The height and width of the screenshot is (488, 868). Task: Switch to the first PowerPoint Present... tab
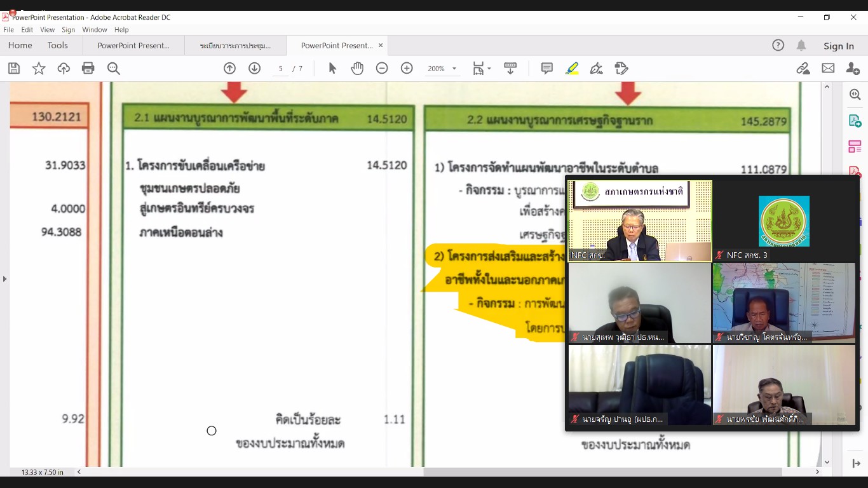point(133,46)
